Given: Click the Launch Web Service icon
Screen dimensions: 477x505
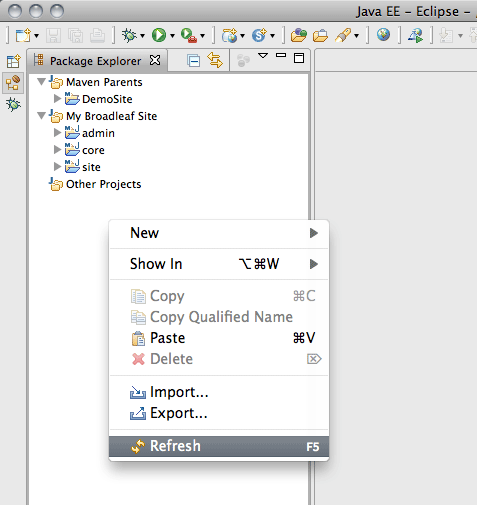Looking at the screenshot, I should (415, 35).
